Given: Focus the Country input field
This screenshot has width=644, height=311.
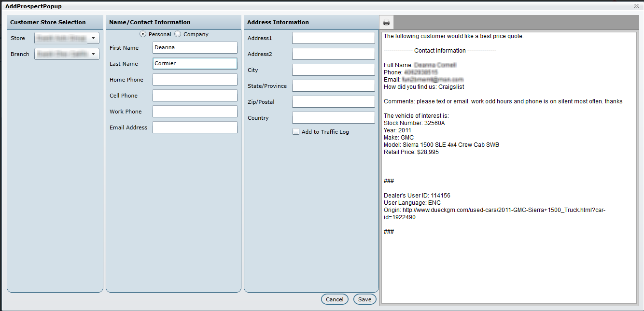Looking at the screenshot, I should coord(333,118).
